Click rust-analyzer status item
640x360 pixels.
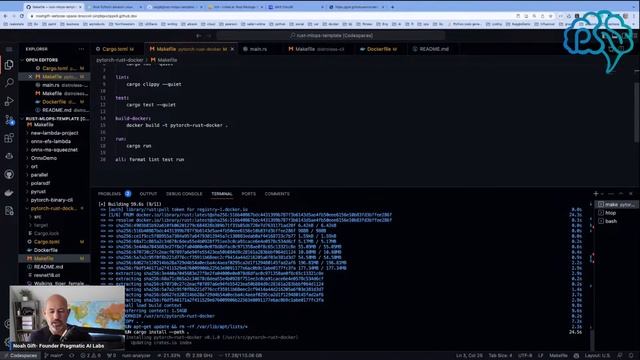pyautogui.click(x=136, y=356)
